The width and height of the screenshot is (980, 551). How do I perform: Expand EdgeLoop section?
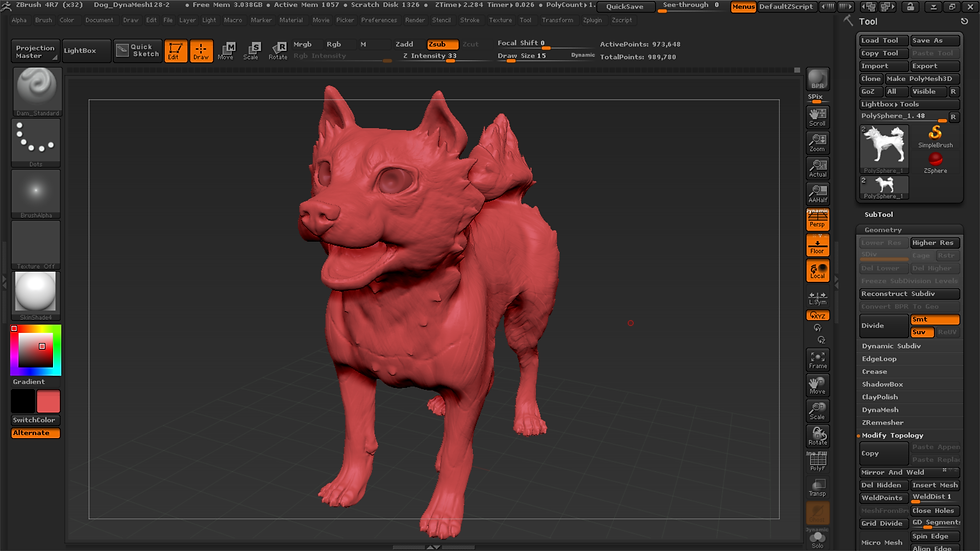[879, 359]
